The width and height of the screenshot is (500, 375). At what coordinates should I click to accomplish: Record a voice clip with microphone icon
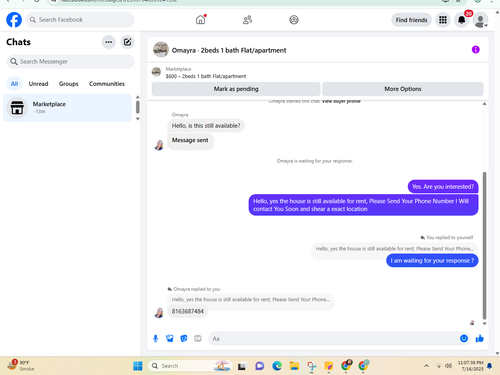(x=155, y=339)
